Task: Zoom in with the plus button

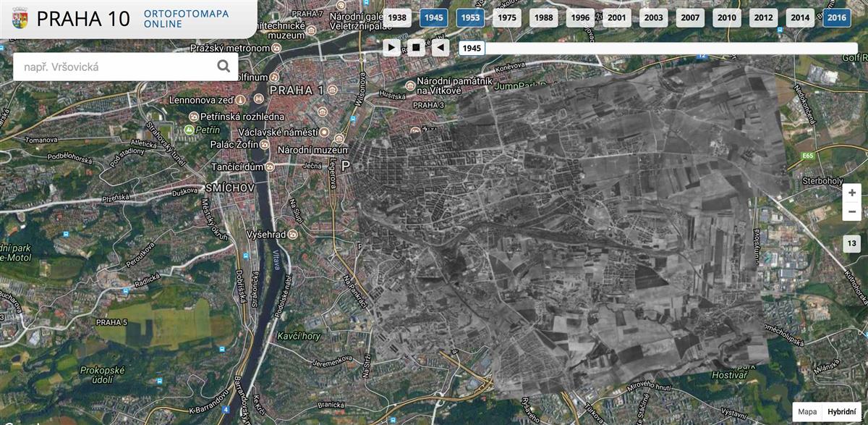Action: pyautogui.click(x=851, y=193)
